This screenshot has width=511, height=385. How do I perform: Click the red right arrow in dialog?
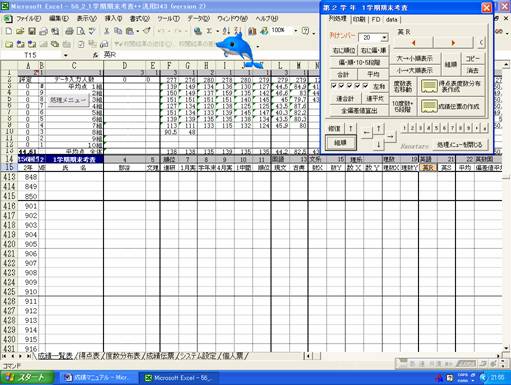pos(453,43)
